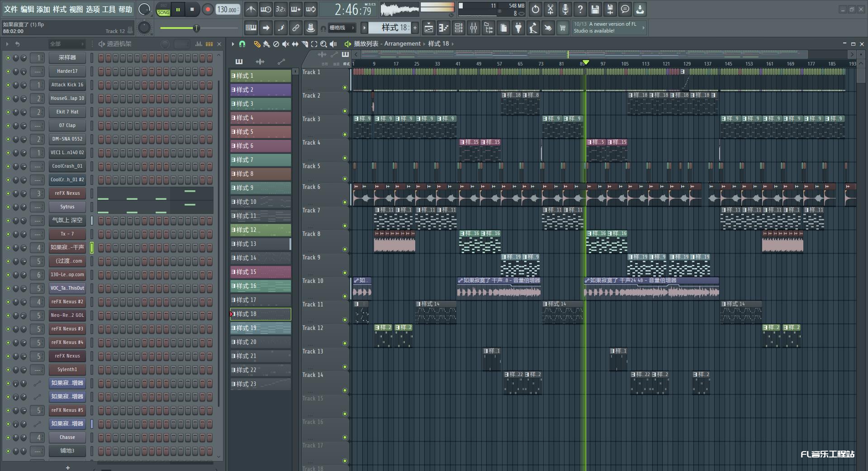Screen dimensions: 868x471
Task: Select the Slip tool in Playlist
Action: (295, 44)
